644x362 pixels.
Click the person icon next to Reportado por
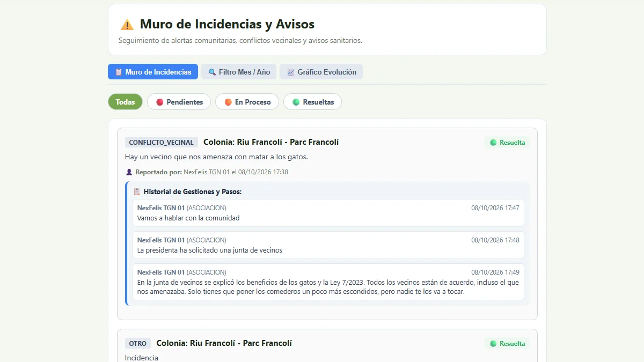129,172
